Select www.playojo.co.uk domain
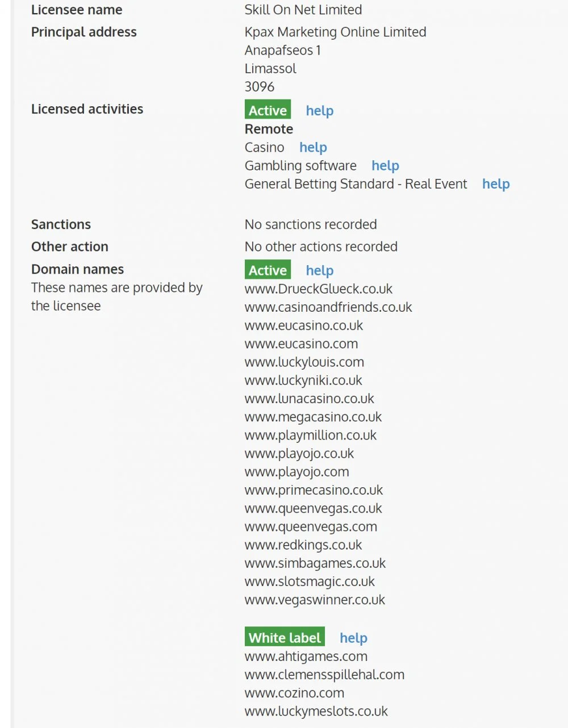568x728 pixels. 299,453
